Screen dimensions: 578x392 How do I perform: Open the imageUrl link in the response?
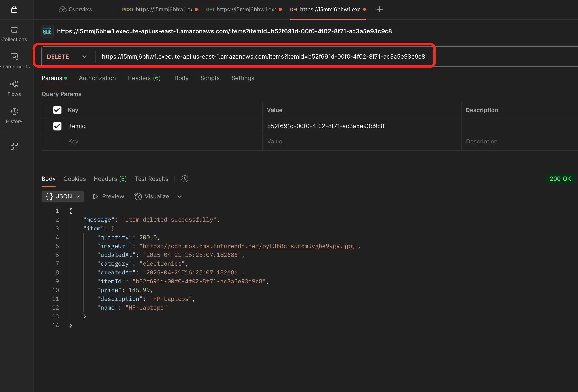[248, 246]
